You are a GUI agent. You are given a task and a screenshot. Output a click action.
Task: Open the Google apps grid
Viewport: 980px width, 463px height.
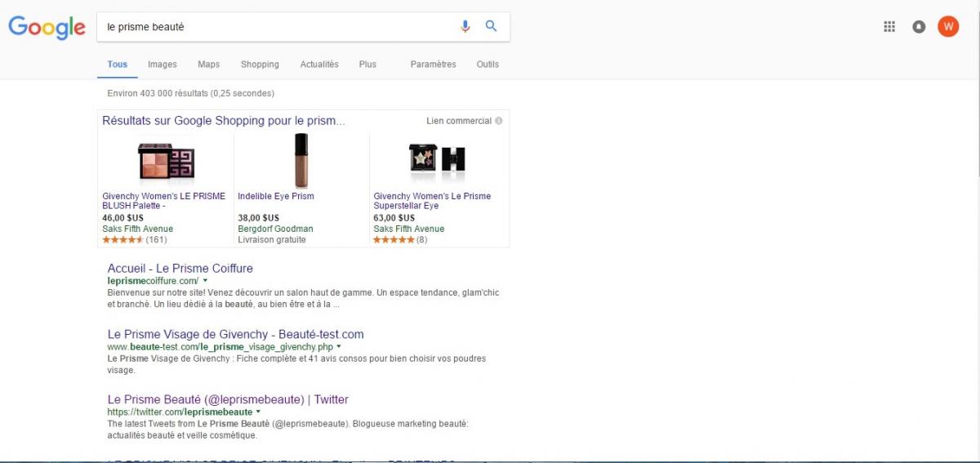tap(889, 27)
